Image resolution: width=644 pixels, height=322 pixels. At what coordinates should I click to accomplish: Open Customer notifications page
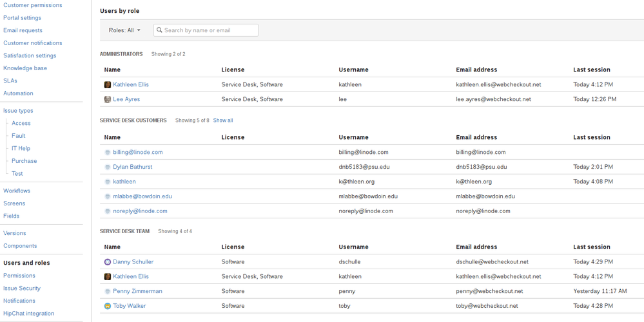33,43
